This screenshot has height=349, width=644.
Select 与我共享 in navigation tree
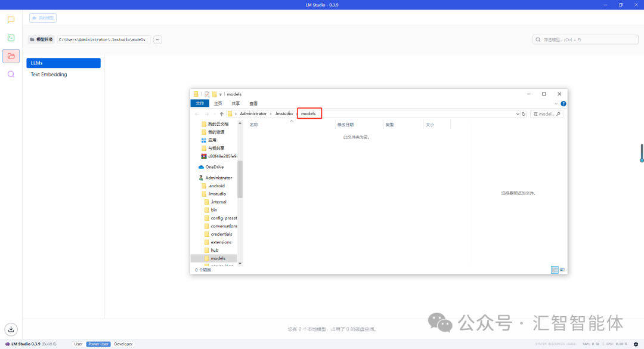point(213,149)
